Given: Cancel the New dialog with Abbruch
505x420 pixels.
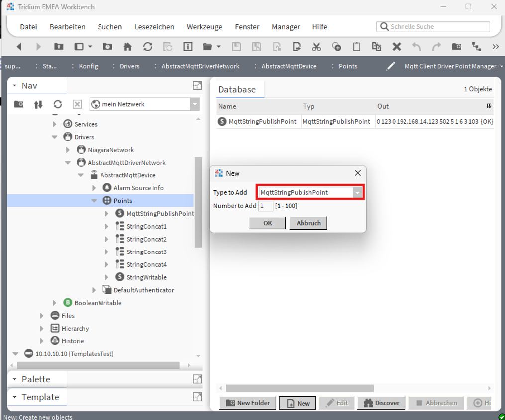Looking at the screenshot, I should [308, 223].
